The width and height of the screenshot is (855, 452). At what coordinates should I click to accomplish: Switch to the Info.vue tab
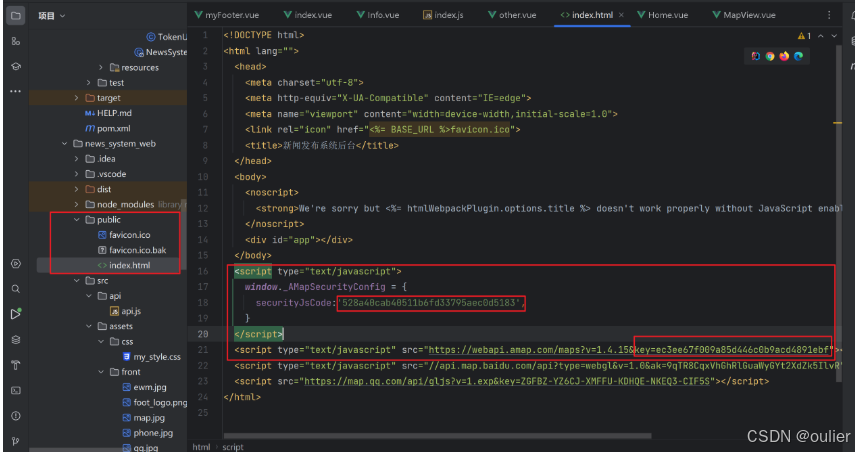coord(378,15)
